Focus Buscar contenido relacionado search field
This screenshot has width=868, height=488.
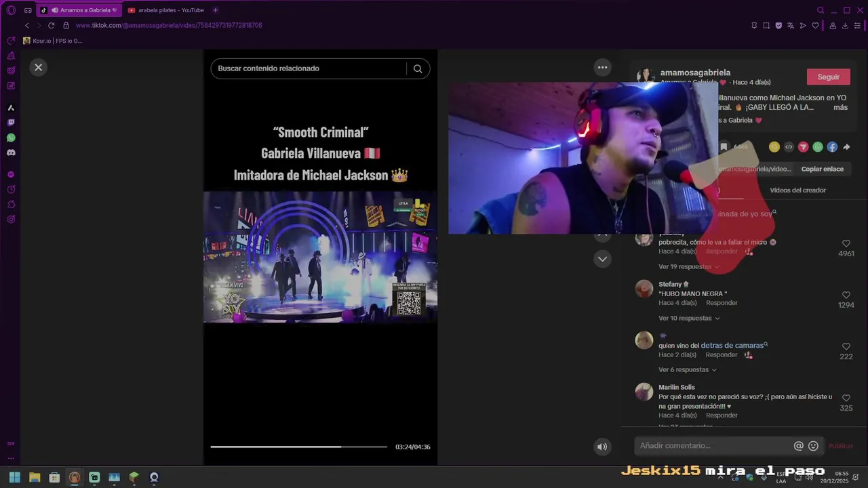[x=309, y=68]
